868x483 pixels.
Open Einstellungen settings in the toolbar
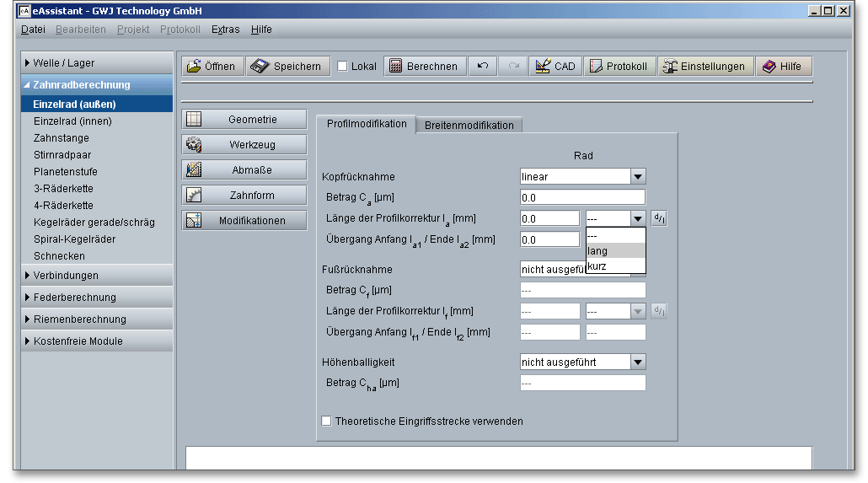coord(704,67)
